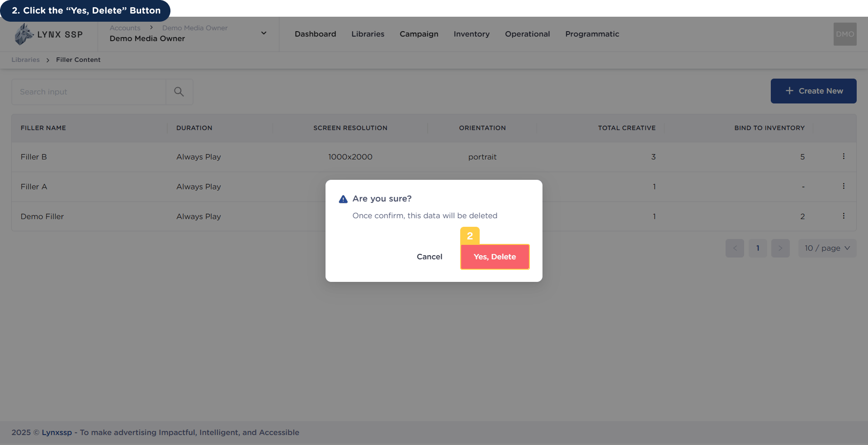The width and height of the screenshot is (868, 445).
Task: Open the Demo Filler row actions menu
Action: (x=844, y=216)
